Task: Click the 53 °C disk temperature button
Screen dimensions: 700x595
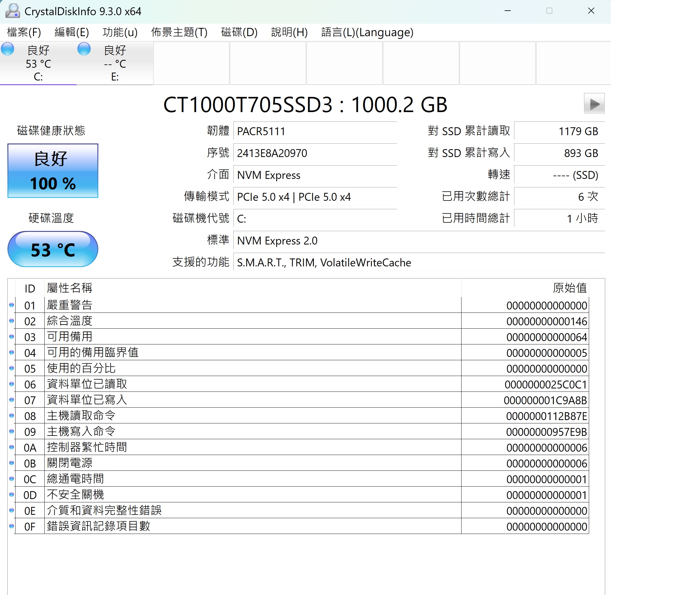Action: (x=53, y=249)
